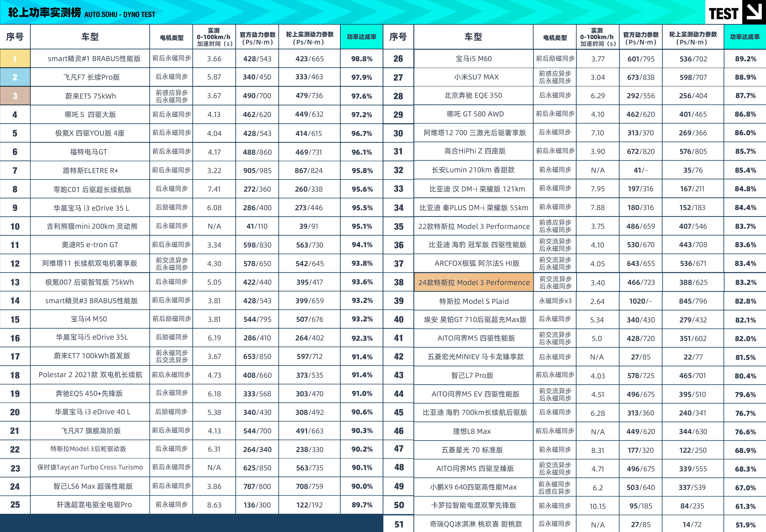Click 宝马i4 M50 model name
Viewport: 766px width, 532px height.
point(89,319)
